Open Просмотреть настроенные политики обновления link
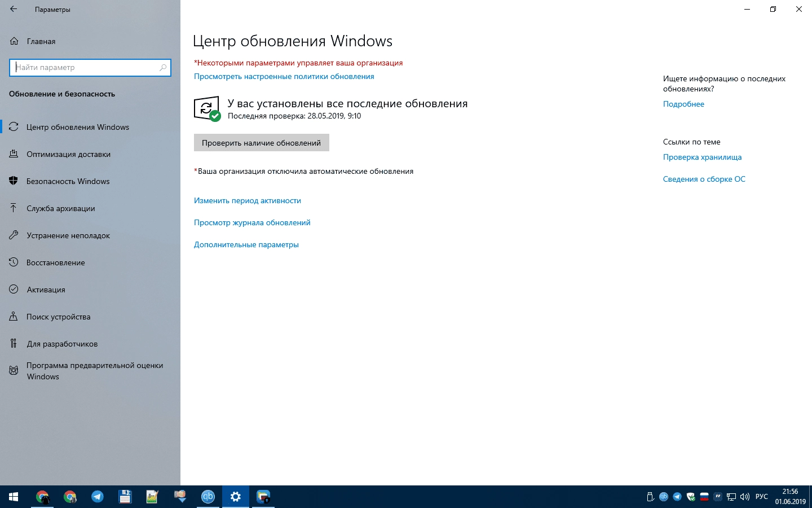The width and height of the screenshot is (812, 508). (284, 76)
